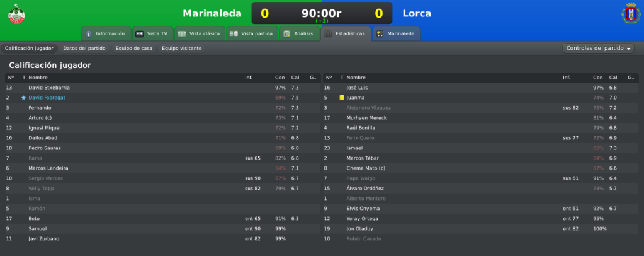
Task: Select the Elvis Onyema row
Action: click(481, 209)
